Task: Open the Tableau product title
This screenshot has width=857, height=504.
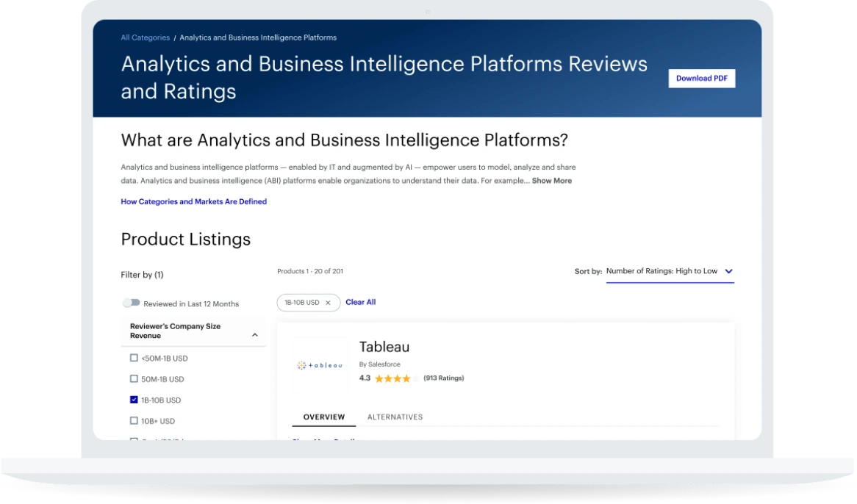Action: point(384,347)
